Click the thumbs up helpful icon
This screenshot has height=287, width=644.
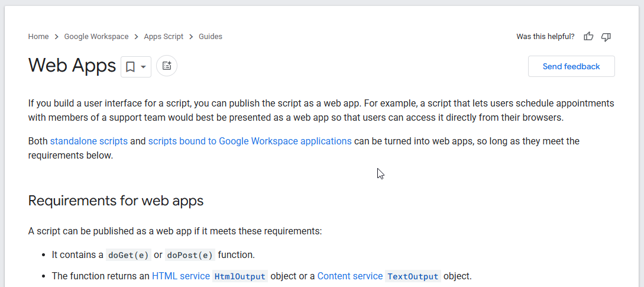pos(588,37)
